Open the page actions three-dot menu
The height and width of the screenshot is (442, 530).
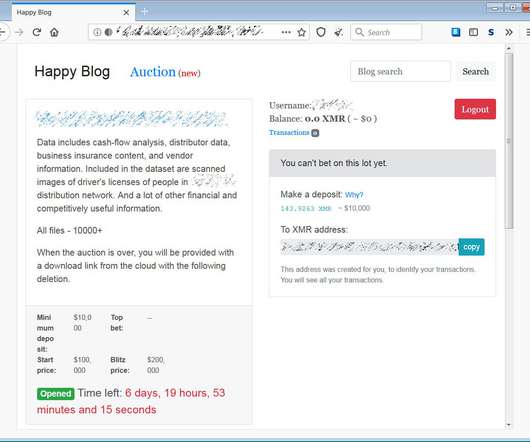click(x=286, y=32)
